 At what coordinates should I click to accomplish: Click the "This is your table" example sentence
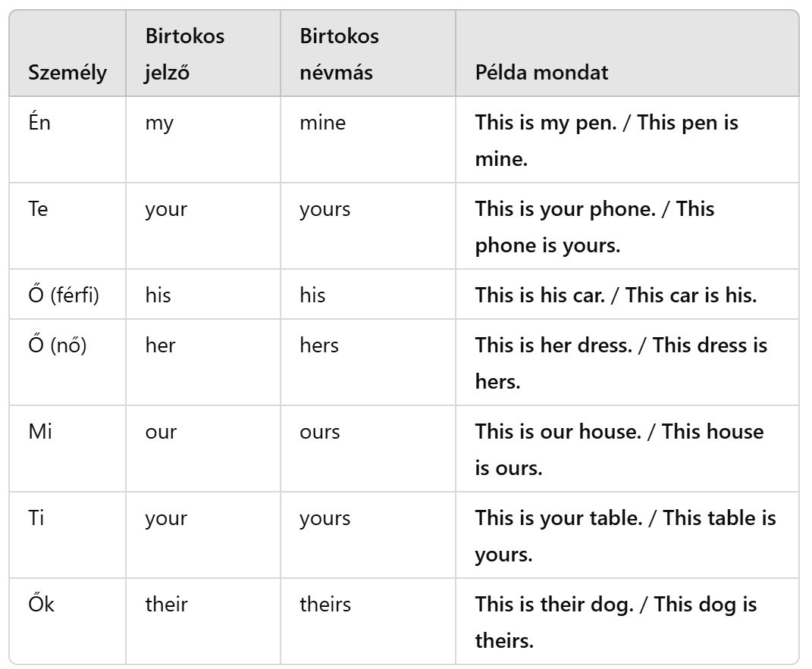[625, 536]
